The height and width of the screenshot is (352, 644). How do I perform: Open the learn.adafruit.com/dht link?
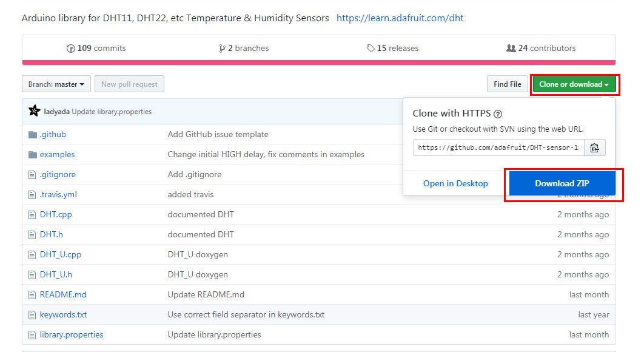coord(400,18)
